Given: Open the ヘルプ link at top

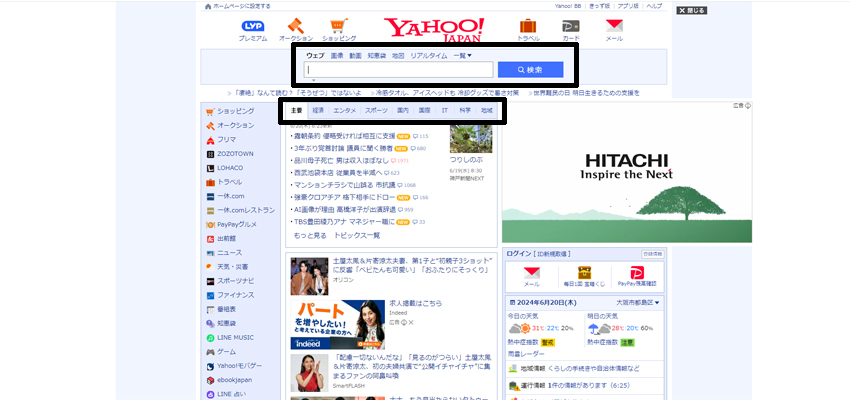Looking at the screenshot, I should tap(654, 6).
